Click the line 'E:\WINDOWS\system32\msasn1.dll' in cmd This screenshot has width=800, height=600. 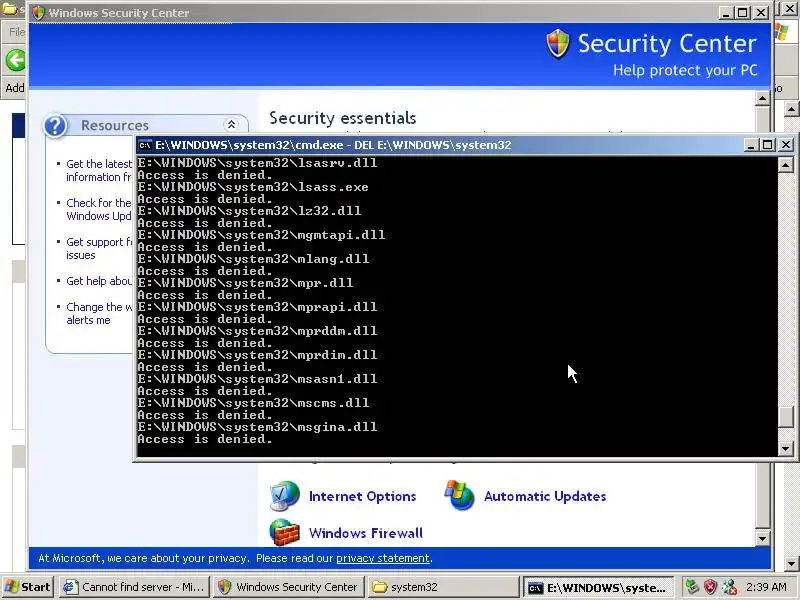pos(257,379)
